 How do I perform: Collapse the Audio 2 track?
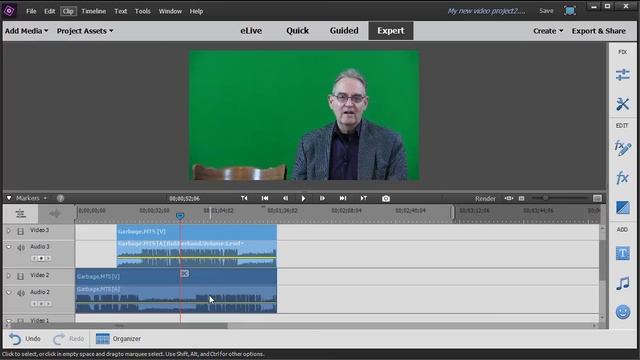(x=9, y=292)
